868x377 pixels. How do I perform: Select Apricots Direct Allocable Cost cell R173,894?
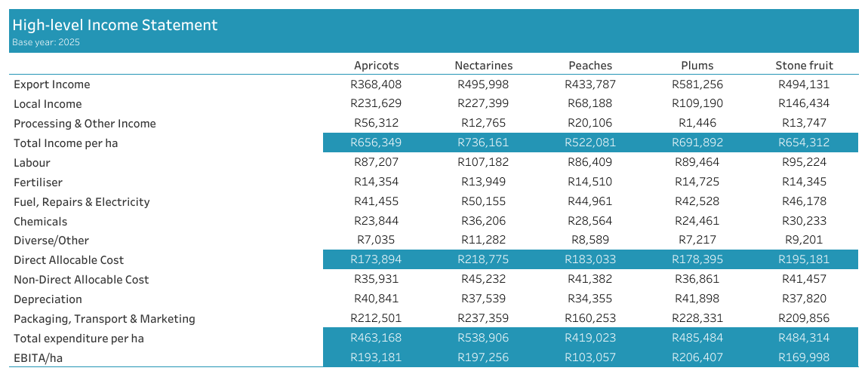(x=376, y=260)
